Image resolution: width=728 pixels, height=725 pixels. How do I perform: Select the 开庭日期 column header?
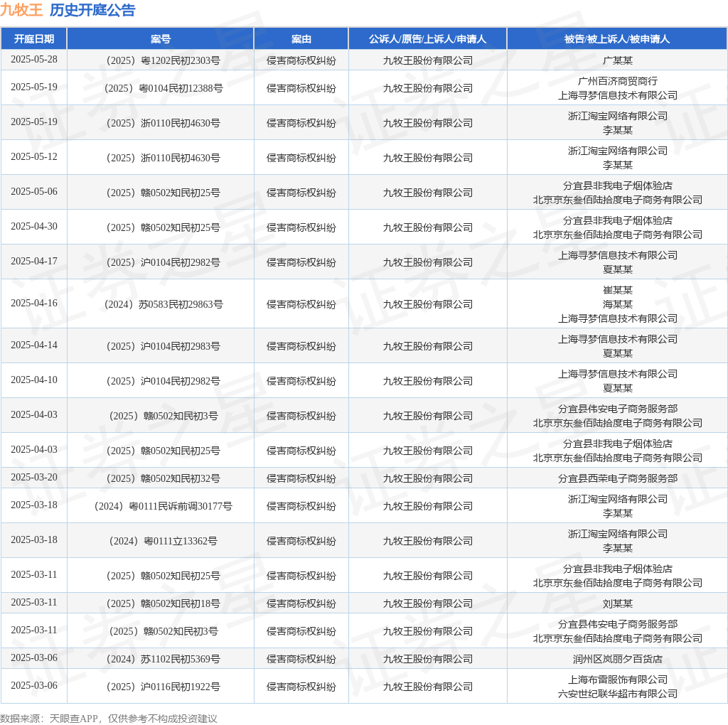pos(34,39)
